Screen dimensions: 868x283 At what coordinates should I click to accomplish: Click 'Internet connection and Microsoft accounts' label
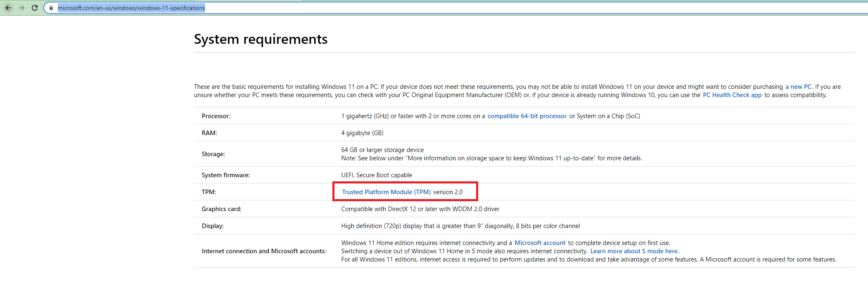click(263, 251)
